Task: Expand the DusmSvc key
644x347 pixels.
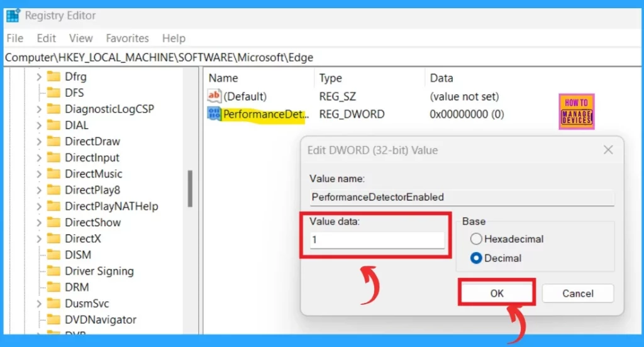Action: (x=38, y=304)
